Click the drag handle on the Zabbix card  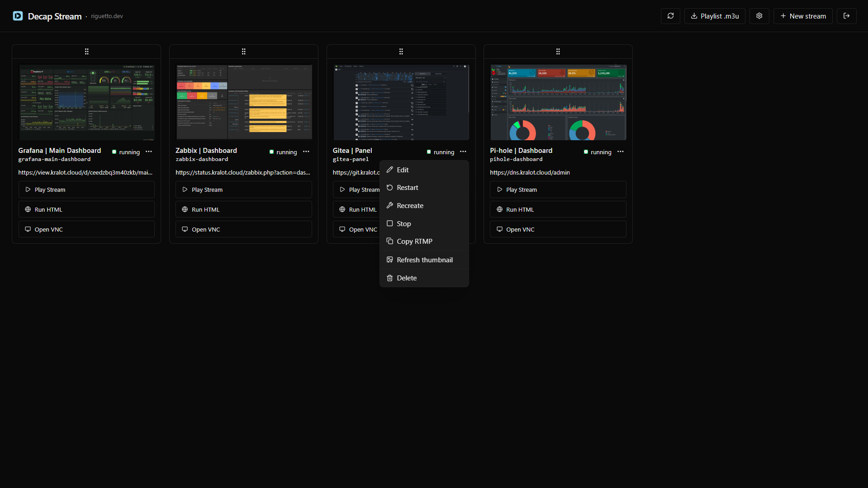243,51
